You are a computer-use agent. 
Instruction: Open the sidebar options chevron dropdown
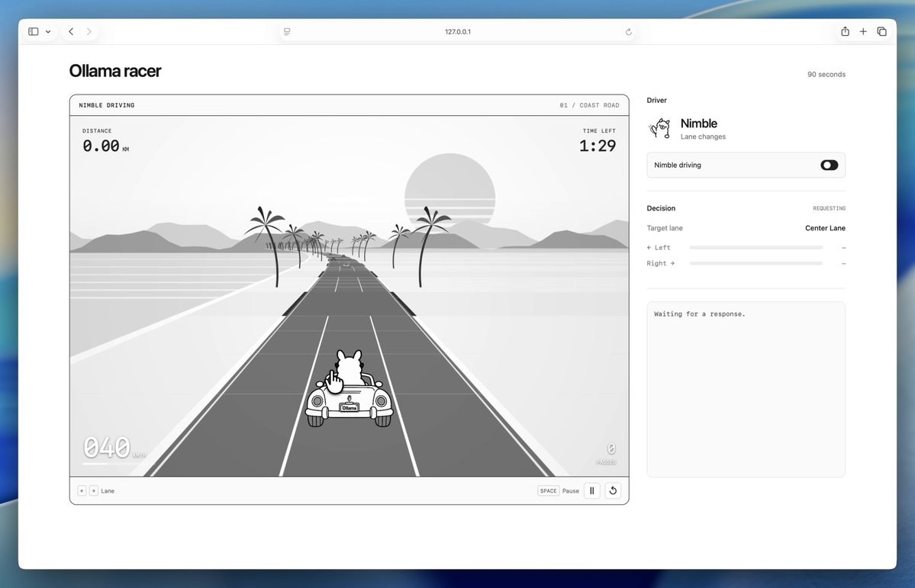coord(48,31)
